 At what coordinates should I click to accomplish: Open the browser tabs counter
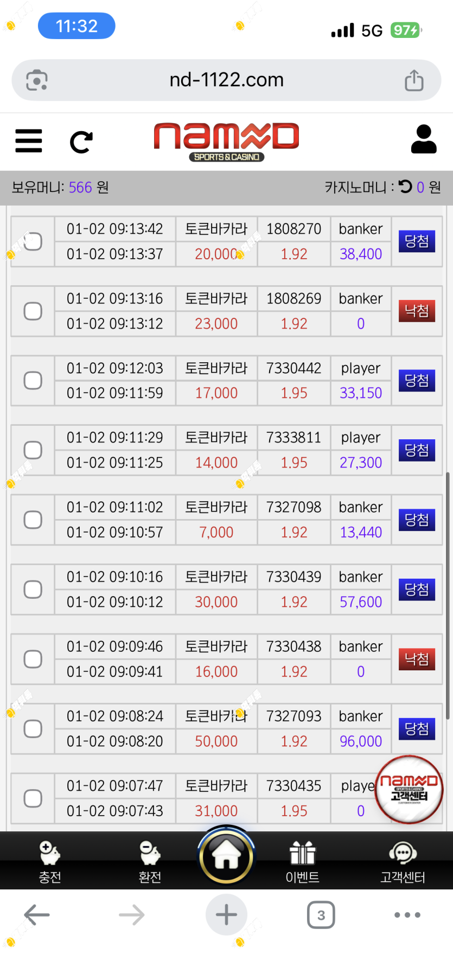tap(321, 915)
